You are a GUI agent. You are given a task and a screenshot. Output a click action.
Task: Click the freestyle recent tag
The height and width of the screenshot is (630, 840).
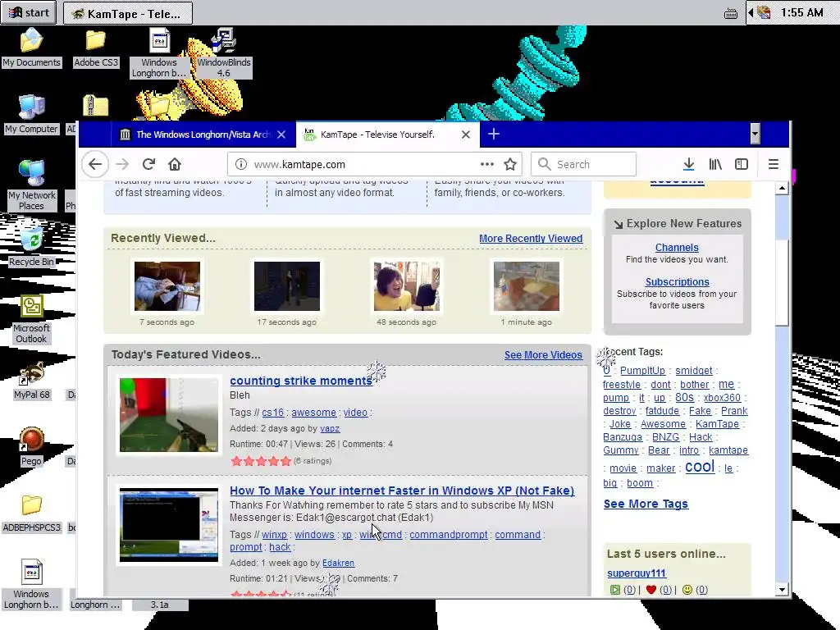(x=622, y=385)
